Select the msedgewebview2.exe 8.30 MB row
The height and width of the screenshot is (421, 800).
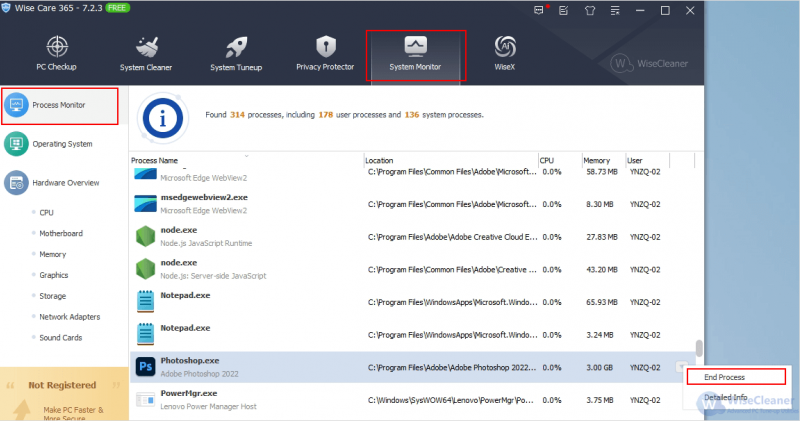412,204
